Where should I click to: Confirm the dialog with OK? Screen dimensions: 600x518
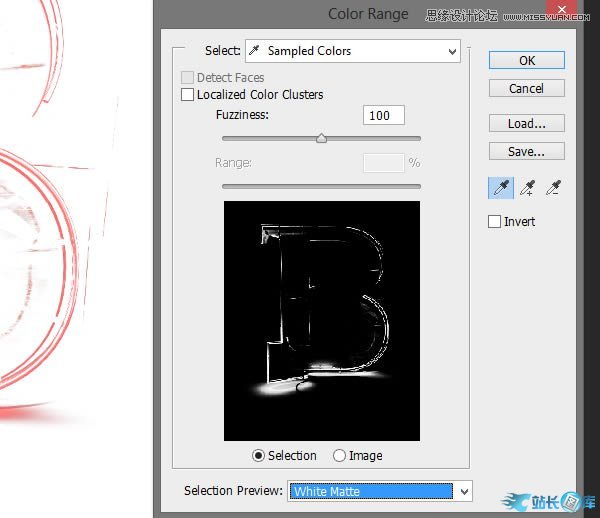coord(527,60)
